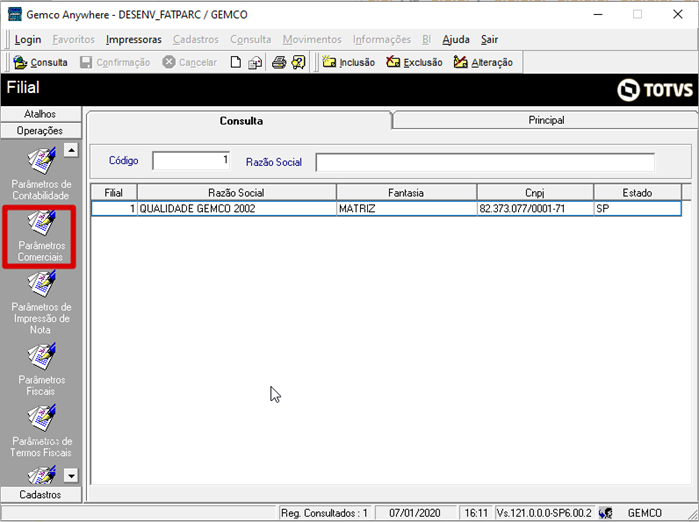This screenshot has width=699, height=522.
Task: Sort by Razão Social column header
Action: click(236, 193)
